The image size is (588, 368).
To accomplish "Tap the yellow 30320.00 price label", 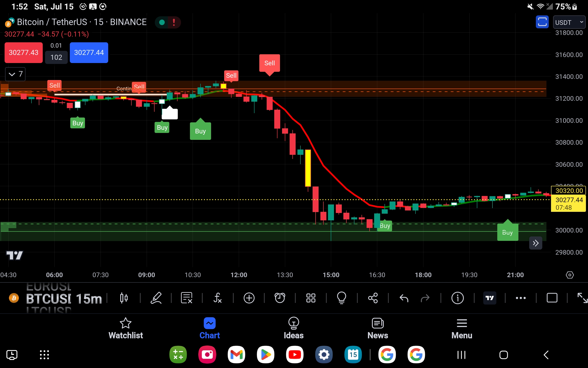I will pyautogui.click(x=568, y=191).
